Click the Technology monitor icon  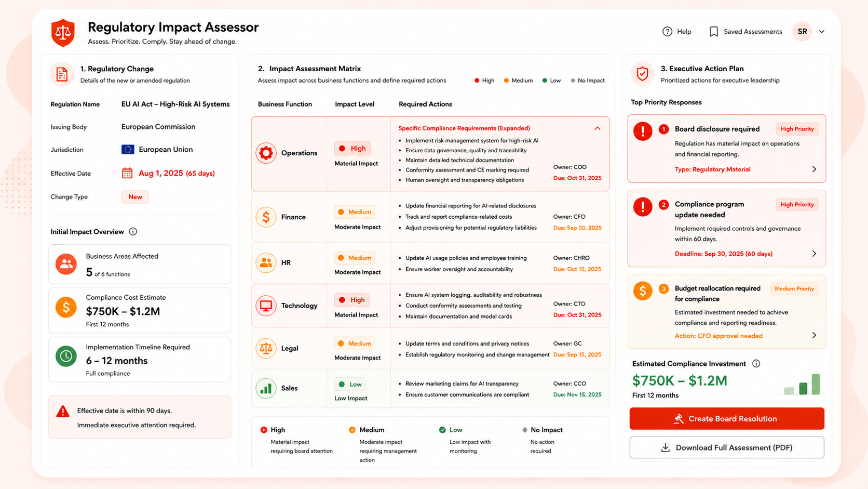(266, 306)
